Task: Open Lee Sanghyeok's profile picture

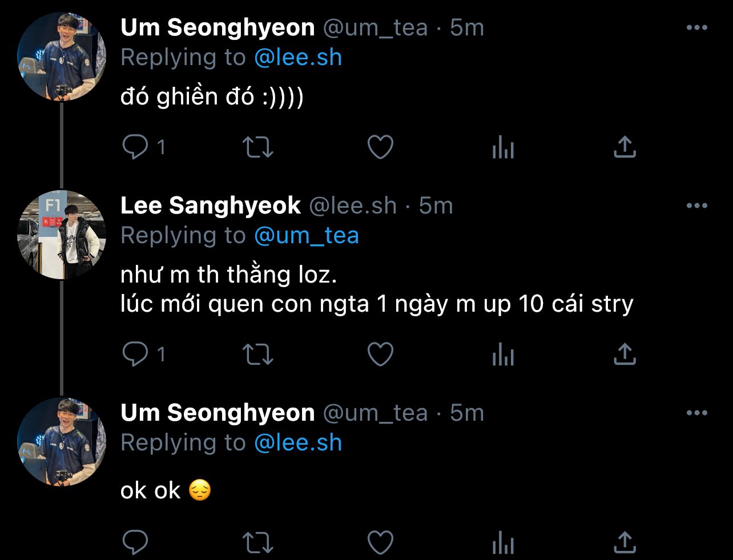Action: click(x=62, y=235)
